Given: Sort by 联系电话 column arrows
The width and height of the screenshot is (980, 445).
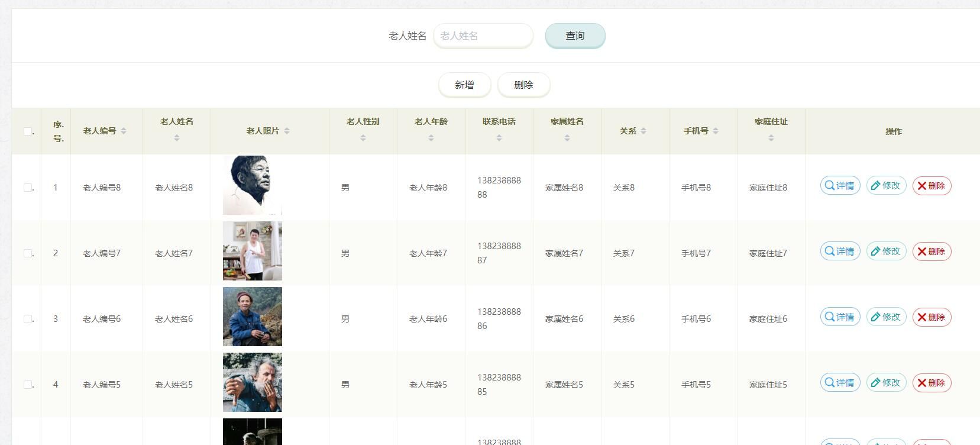Looking at the screenshot, I should pos(499,138).
